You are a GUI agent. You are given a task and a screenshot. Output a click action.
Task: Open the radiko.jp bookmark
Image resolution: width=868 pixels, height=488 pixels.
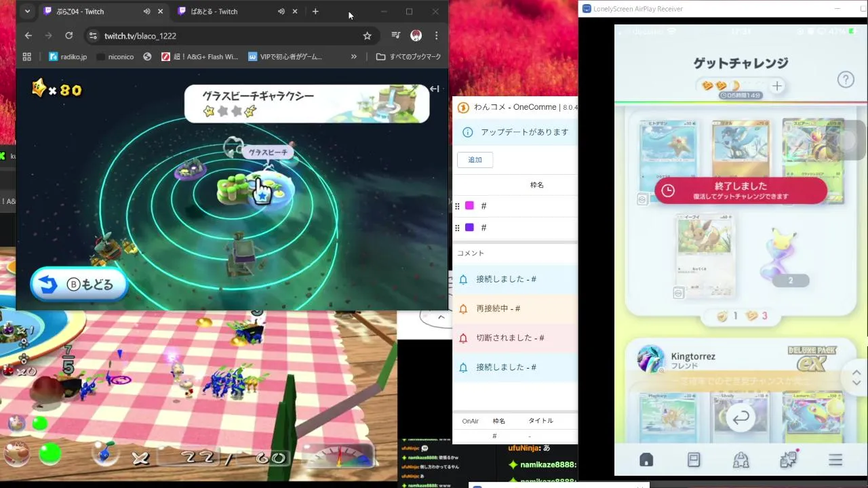click(68, 57)
